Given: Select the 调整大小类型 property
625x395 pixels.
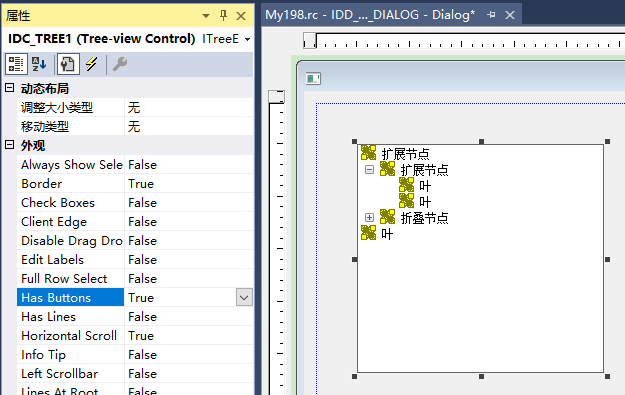Looking at the screenshot, I should 71,107.
